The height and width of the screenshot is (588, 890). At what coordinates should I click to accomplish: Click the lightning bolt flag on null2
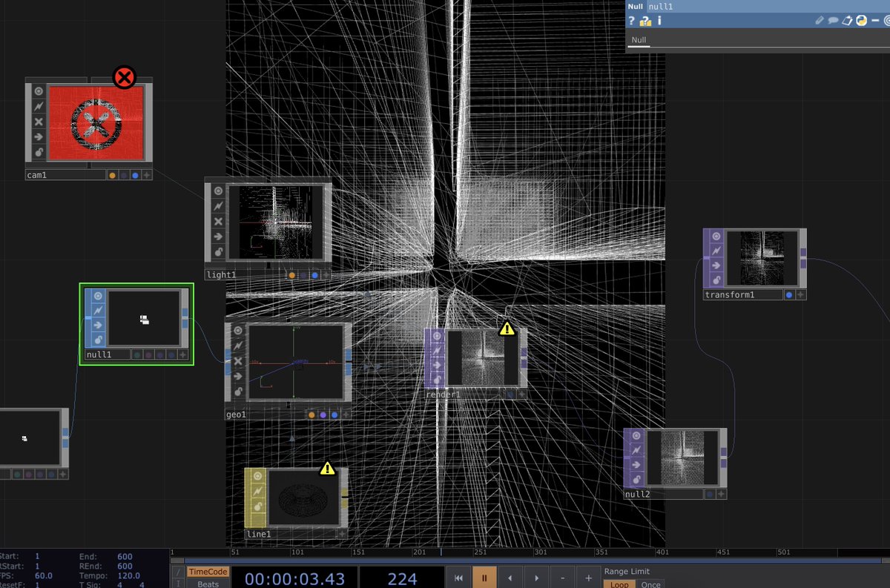pyautogui.click(x=636, y=451)
